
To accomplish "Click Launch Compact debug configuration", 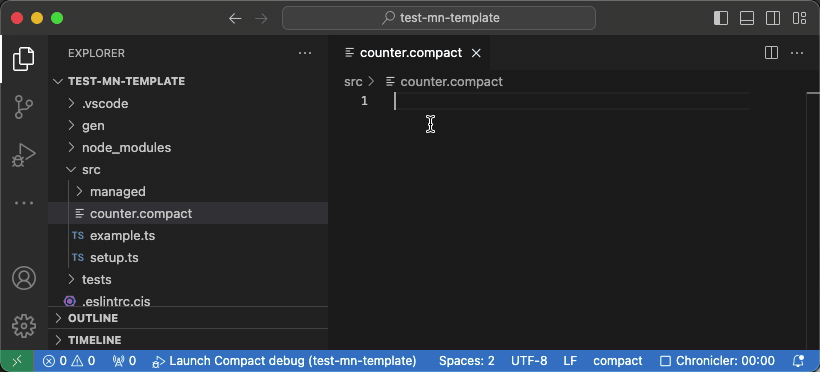I will [284, 361].
